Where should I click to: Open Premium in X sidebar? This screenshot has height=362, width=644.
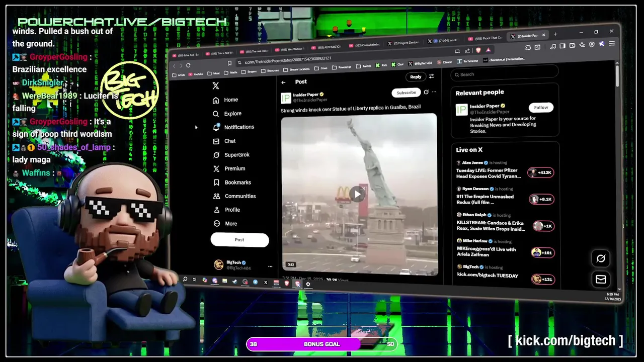tap(229, 168)
